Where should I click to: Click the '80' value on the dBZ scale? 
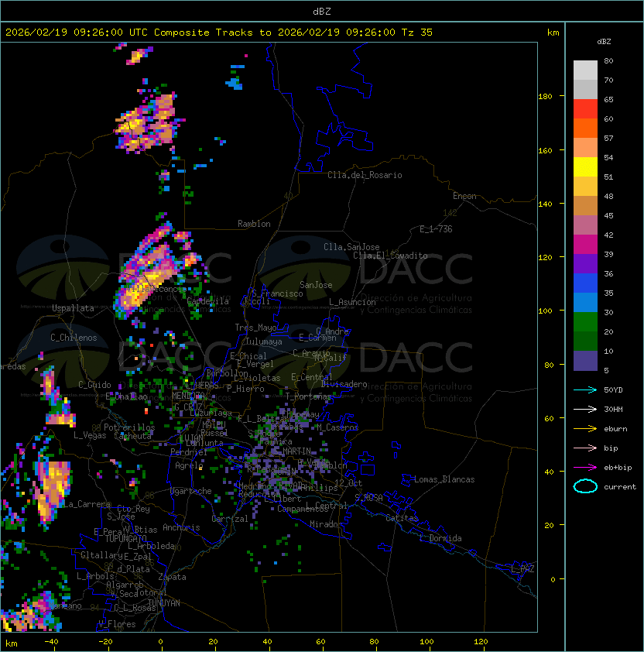click(608, 60)
